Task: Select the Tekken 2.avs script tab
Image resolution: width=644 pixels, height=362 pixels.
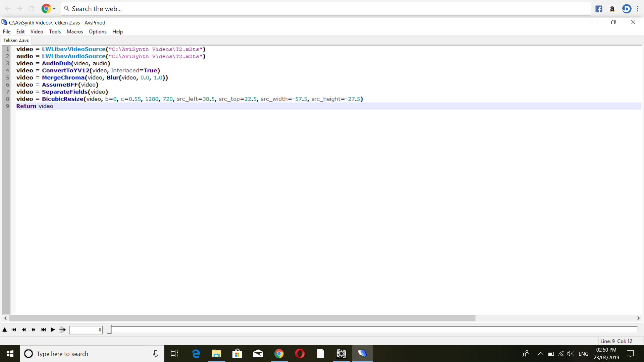Action: pyautogui.click(x=16, y=40)
